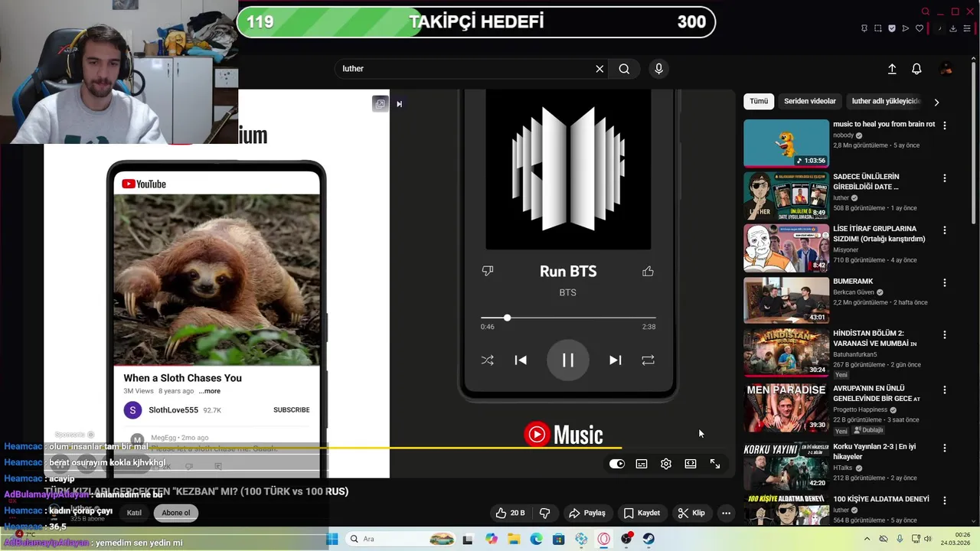Open options for 'Korku Yayınları 2-3' video
This screenshot has width=980, height=551.
click(944, 448)
